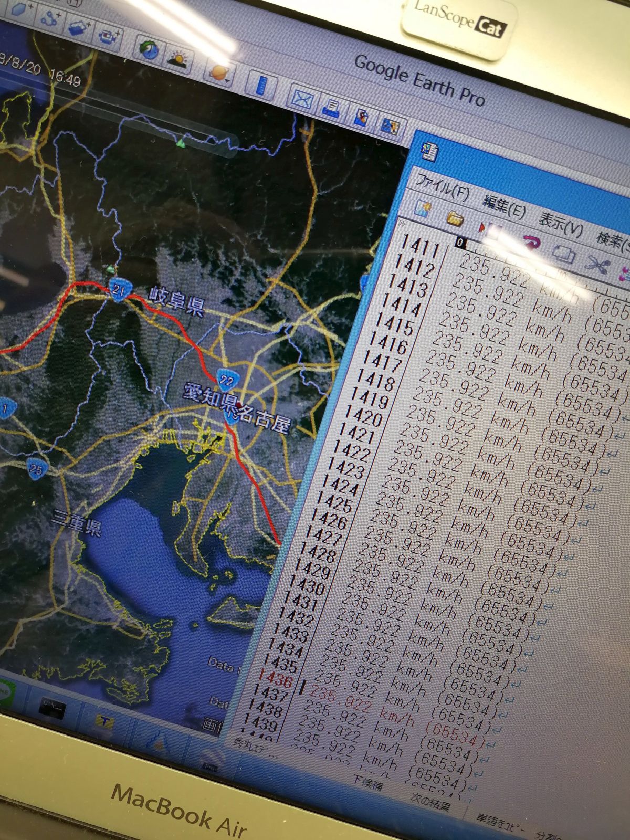
Task: Click the Email envelope icon in Google Earth
Action: tap(303, 99)
